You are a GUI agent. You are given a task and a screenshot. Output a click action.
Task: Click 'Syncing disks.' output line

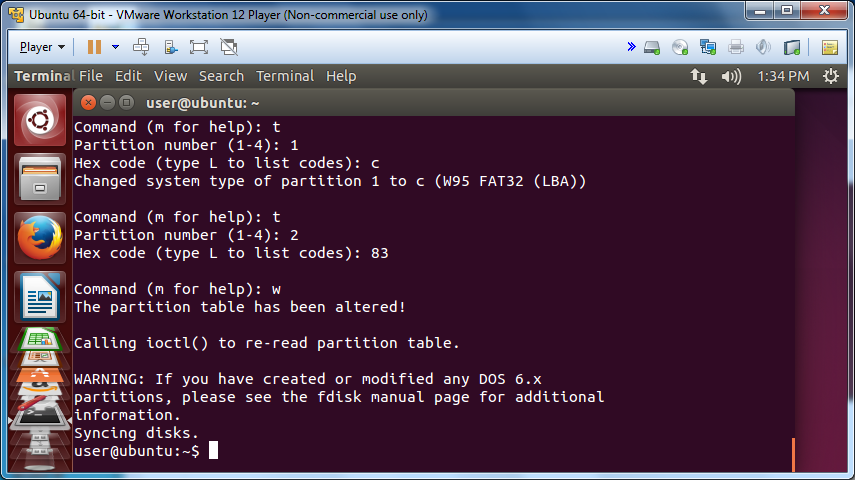(x=136, y=433)
